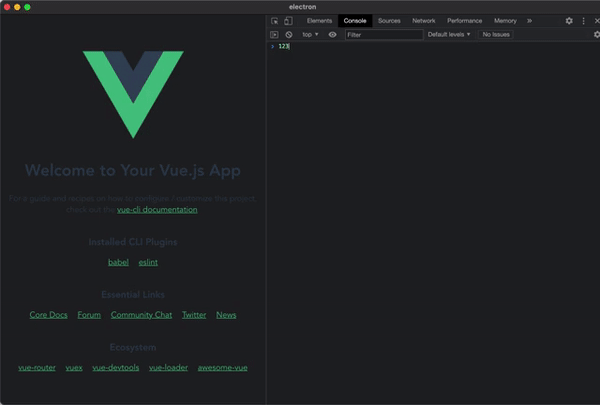The width and height of the screenshot is (600, 405).
Task: Activate the inspect element picker icon
Action: coord(274,21)
